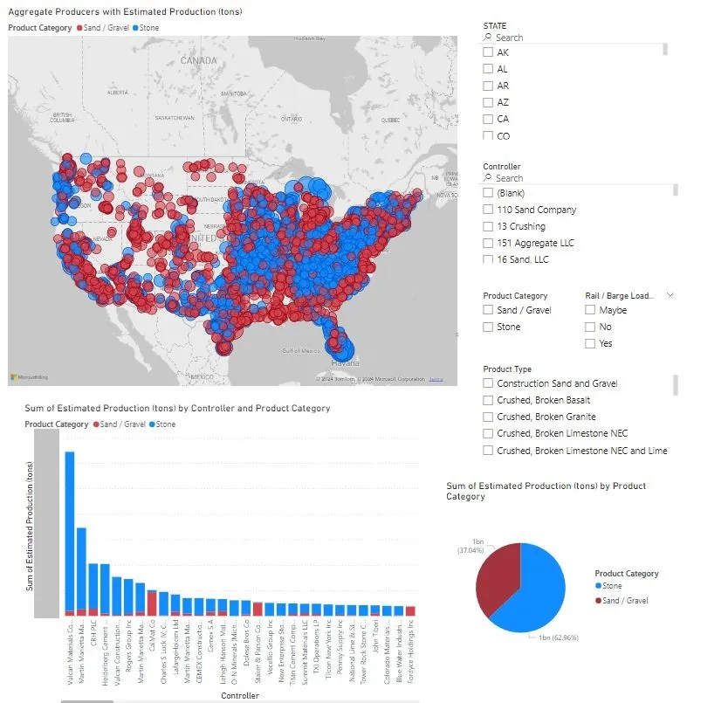Click the blue Stone dot in bar chart legend
Image resolution: width=728 pixels, height=703 pixels.
pyautogui.click(x=152, y=424)
